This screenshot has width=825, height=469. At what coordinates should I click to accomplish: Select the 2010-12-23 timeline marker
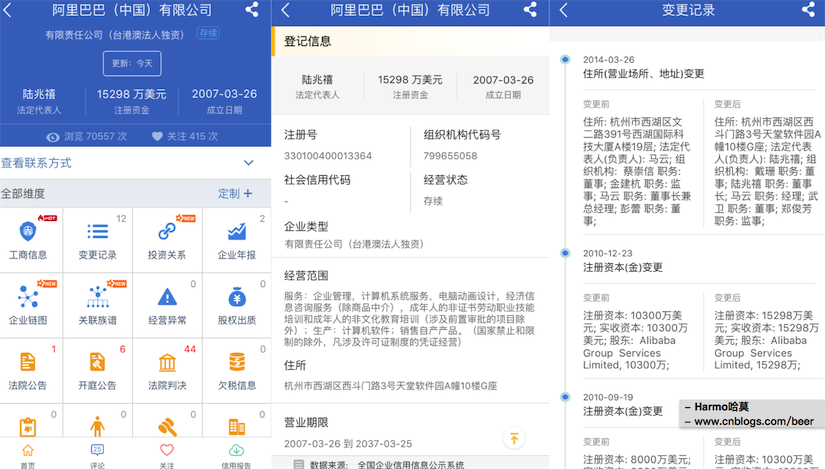[x=565, y=253]
